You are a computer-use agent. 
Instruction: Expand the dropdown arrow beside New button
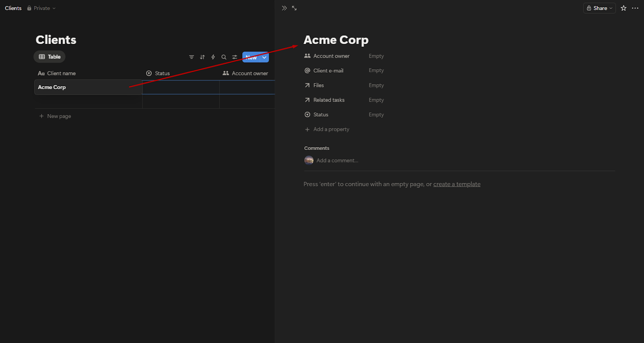point(264,57)
